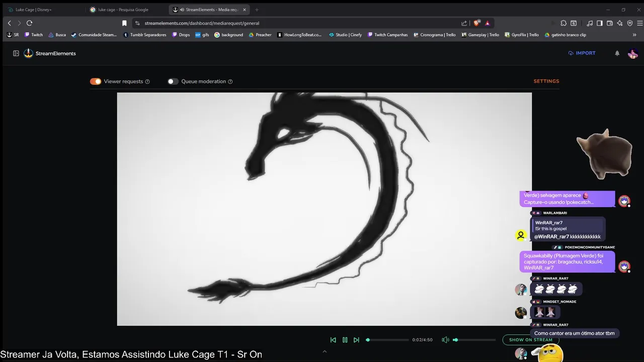The height and width of the screenshot is (362, 644).
Task: Adjust the volume slider
Action: (474, 340)
